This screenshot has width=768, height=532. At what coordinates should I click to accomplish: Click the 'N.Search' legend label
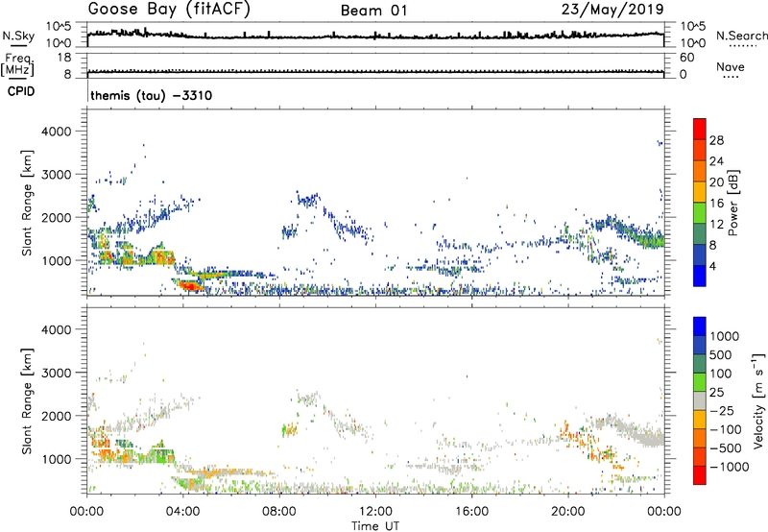[742, 36]
